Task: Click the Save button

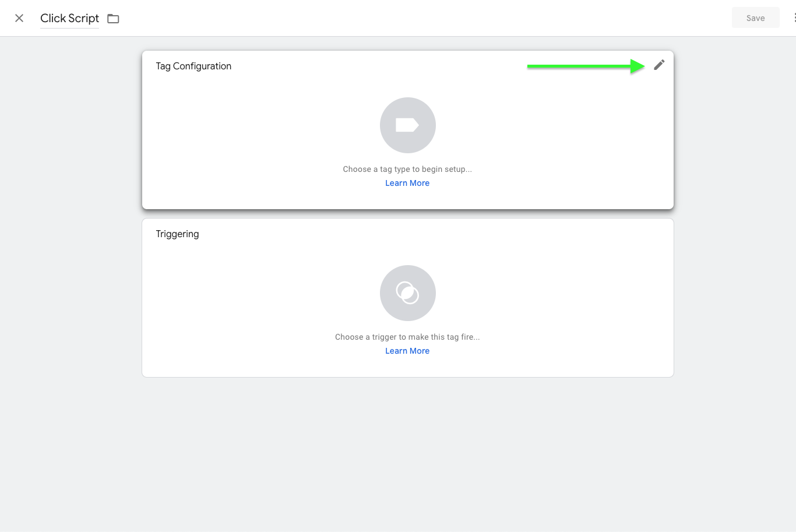Action: pos(756,18)
